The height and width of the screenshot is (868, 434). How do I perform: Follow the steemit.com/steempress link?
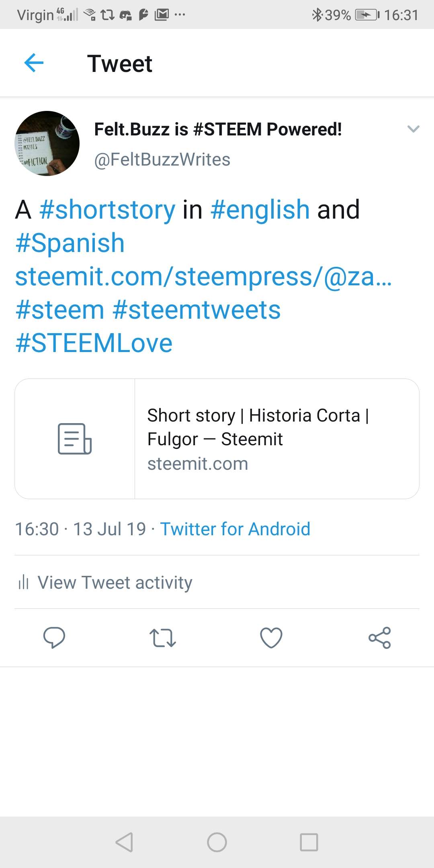coord(203,276)
